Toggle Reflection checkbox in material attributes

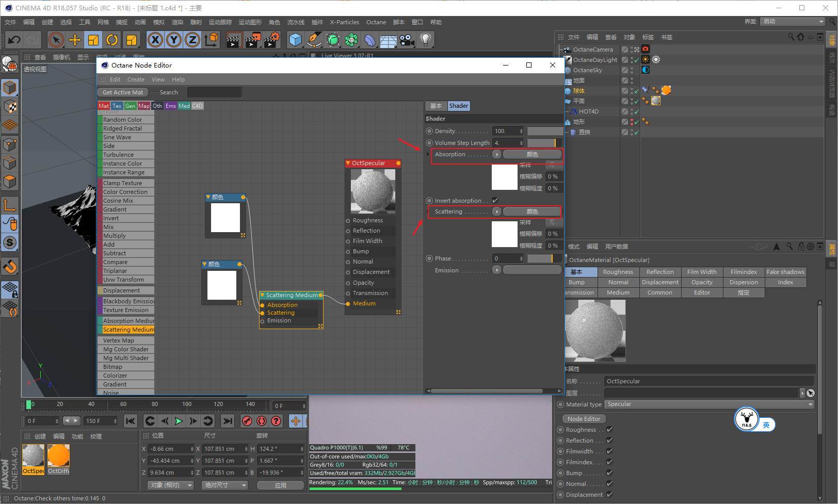coord(609,440)
